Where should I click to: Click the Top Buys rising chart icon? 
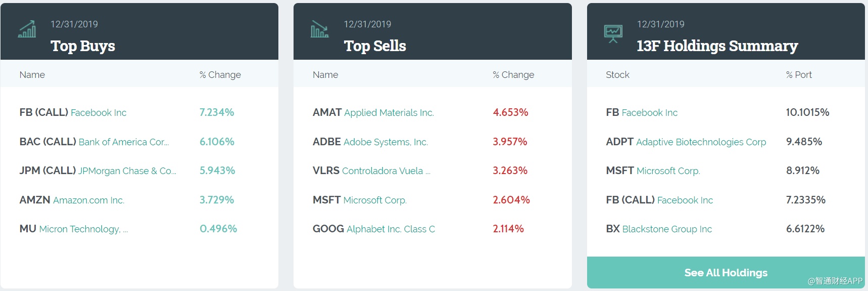pyautogui.click(x=27, y=29)
